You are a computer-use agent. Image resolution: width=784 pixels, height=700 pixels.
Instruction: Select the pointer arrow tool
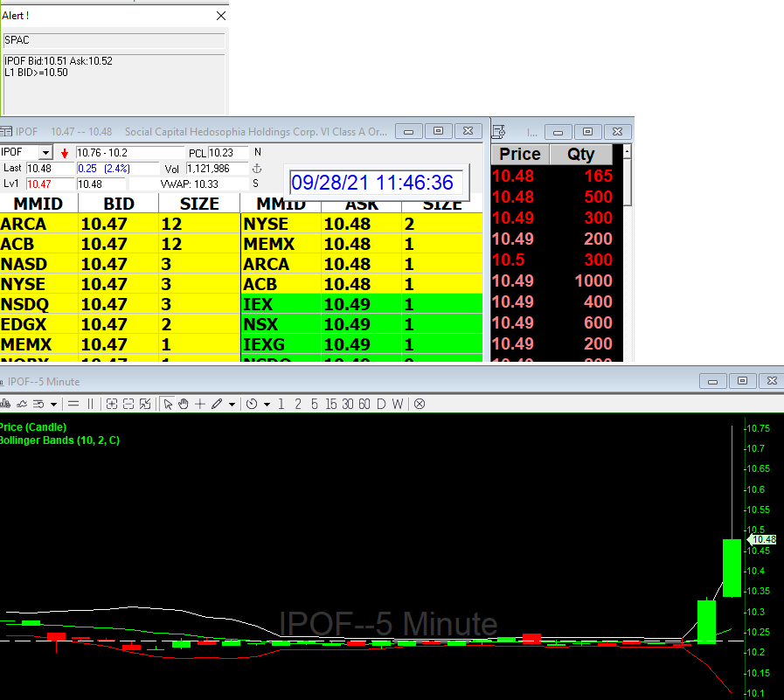[x=168, y=404]
